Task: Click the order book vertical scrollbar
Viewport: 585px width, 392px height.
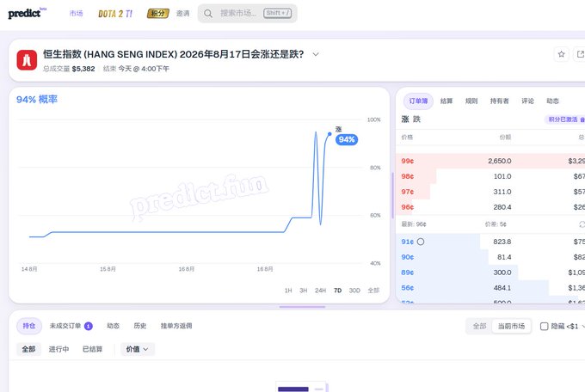Action: pos(392,195)
